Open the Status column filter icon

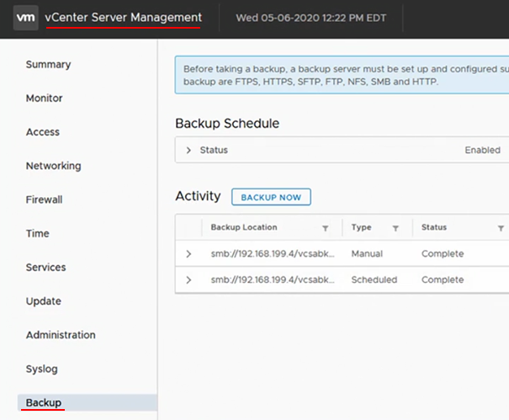pyautogui.click(x=501, y=228)
